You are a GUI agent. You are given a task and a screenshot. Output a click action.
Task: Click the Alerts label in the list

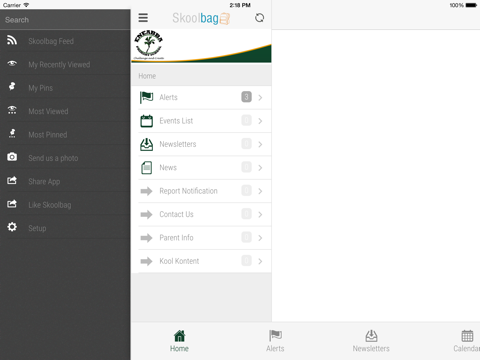[x=168, y=97]
